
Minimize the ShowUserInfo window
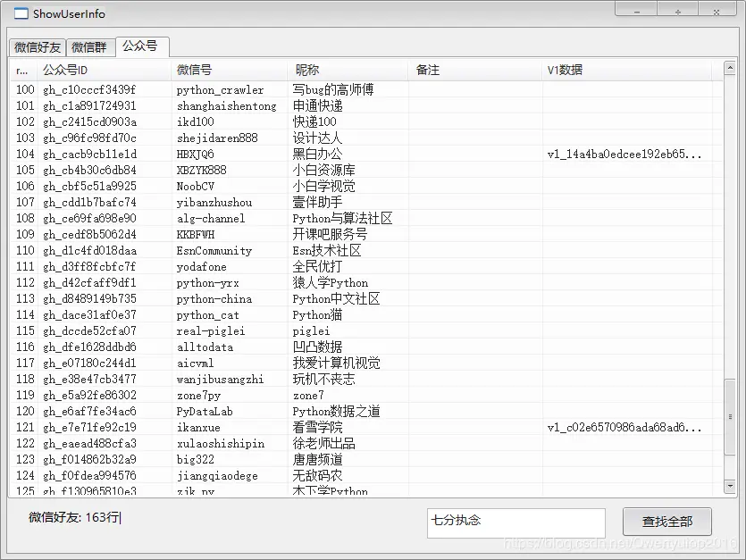coord(637,11)
